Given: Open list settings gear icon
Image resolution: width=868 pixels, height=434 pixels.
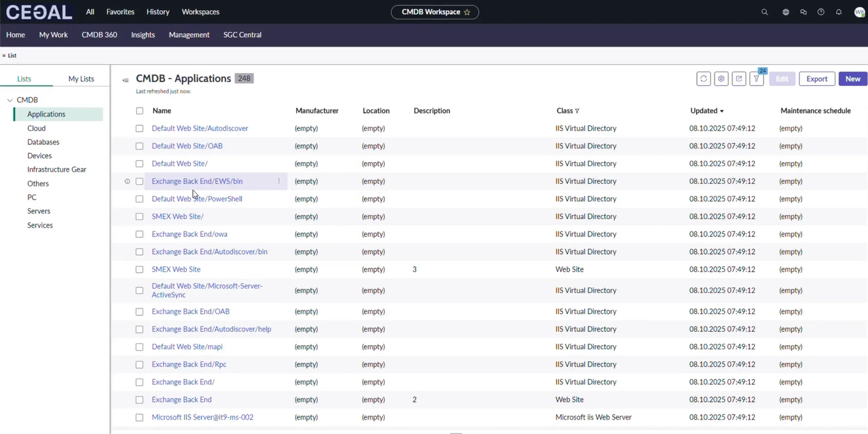Looking at the screenshot, I should [721, 79].
